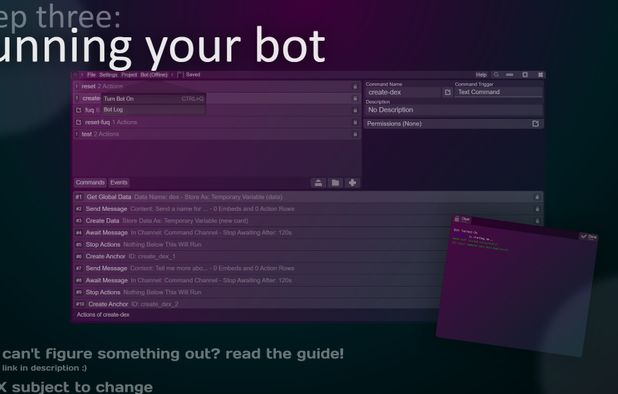
Task: Click the Done button in bot log window
Action: (x=588, y=236)
